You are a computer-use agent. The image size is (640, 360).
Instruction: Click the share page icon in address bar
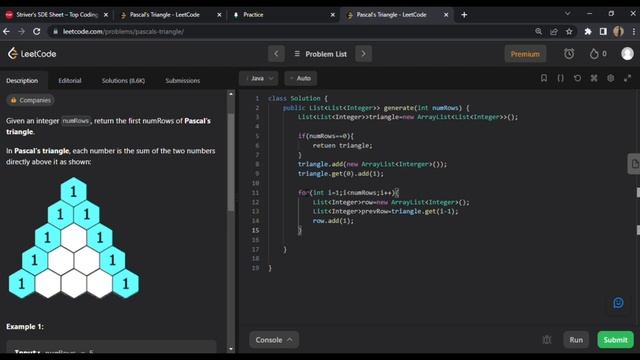(x=554, y=31)
